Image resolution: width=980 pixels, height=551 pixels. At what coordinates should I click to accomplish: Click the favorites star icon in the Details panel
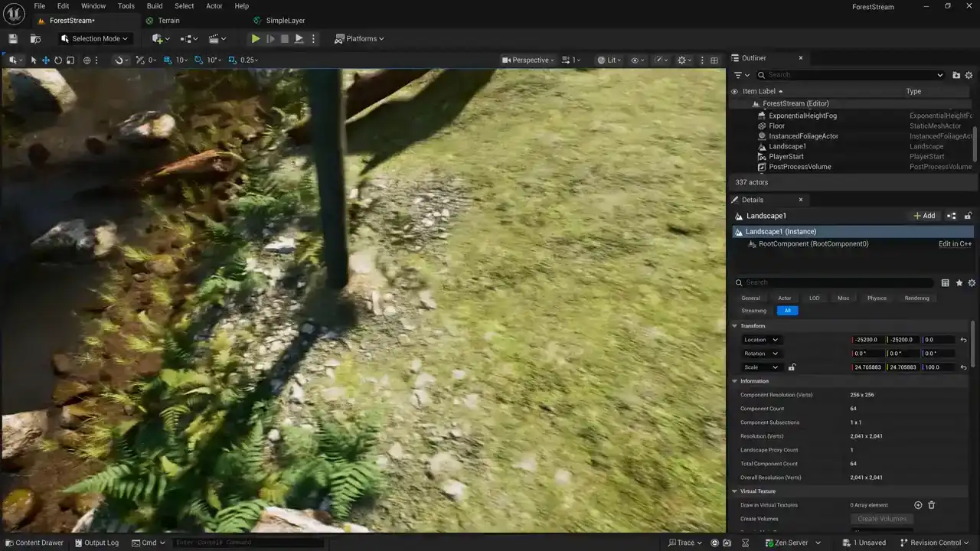point(959,282)
